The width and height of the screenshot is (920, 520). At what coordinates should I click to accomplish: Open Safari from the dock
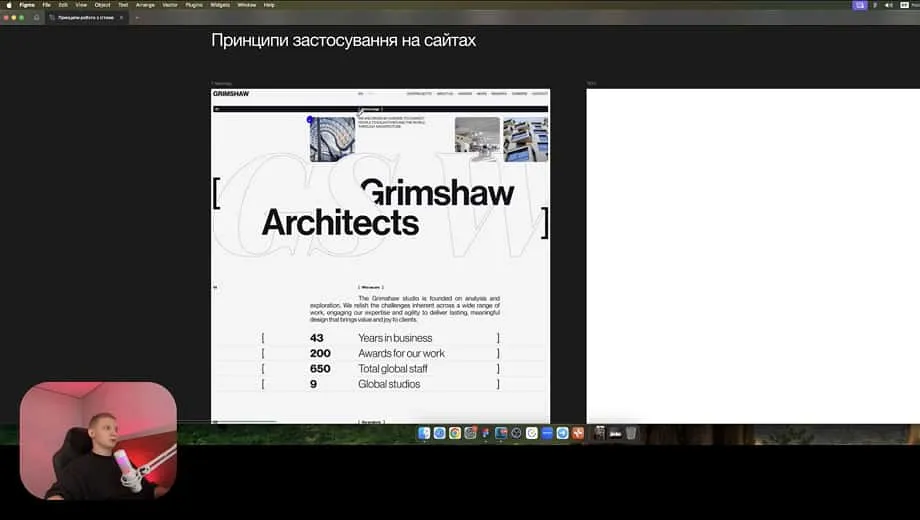pos(439,433)
